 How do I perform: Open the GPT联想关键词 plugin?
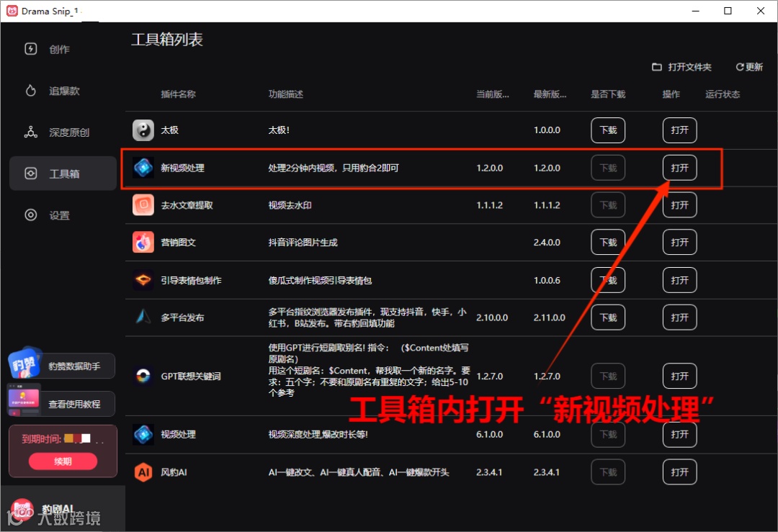pyautogui.click(x=680, y=376)
